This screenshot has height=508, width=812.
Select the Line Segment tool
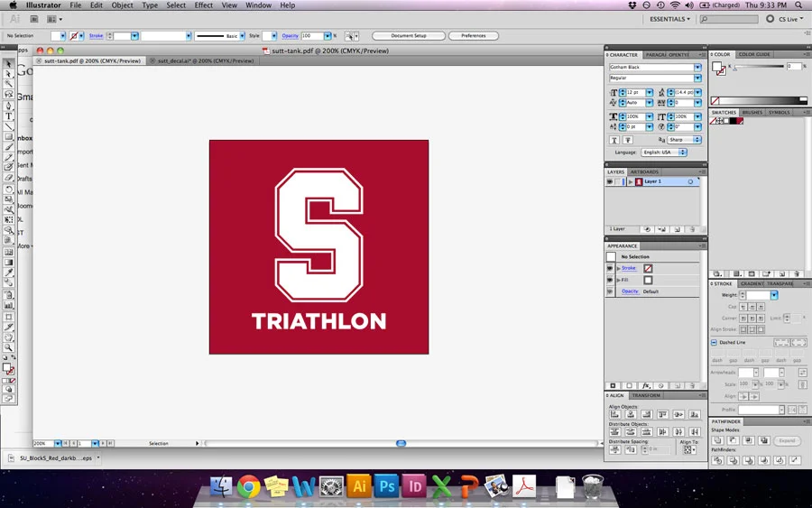point(8,126)
